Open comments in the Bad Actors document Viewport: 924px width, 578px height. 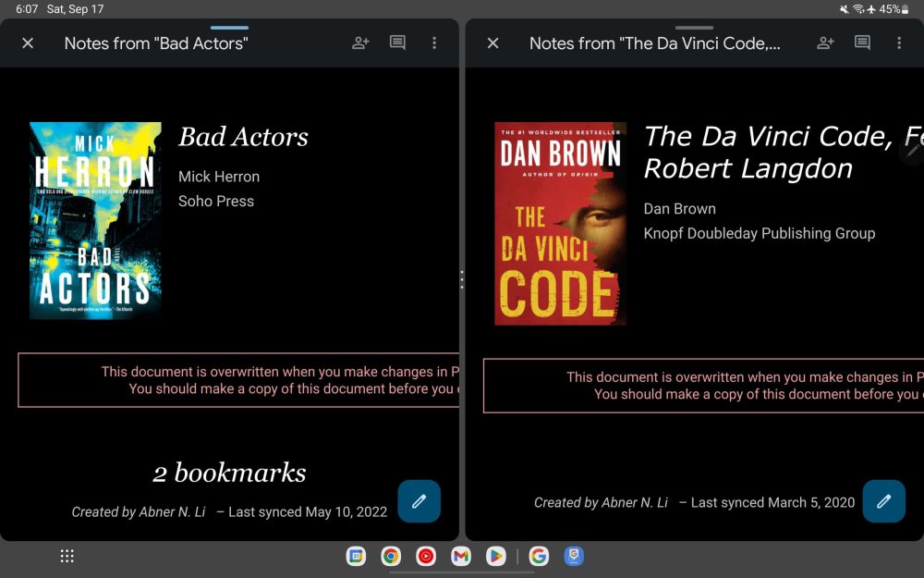point(397,43)
